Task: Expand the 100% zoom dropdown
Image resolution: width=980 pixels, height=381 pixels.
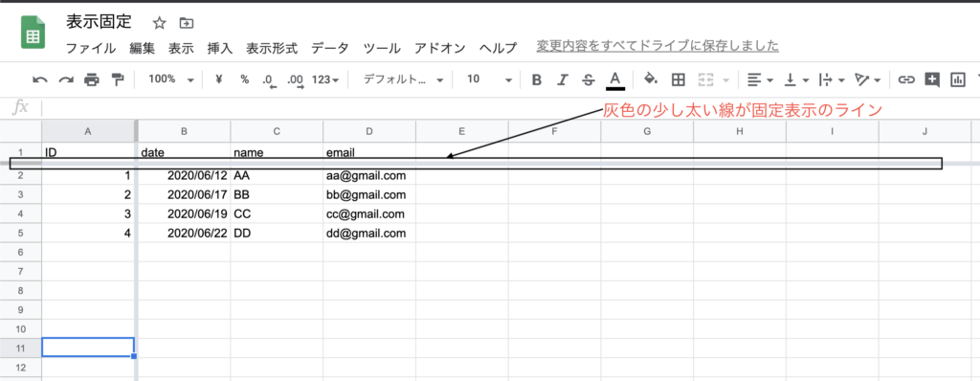Action: (171, 79)
